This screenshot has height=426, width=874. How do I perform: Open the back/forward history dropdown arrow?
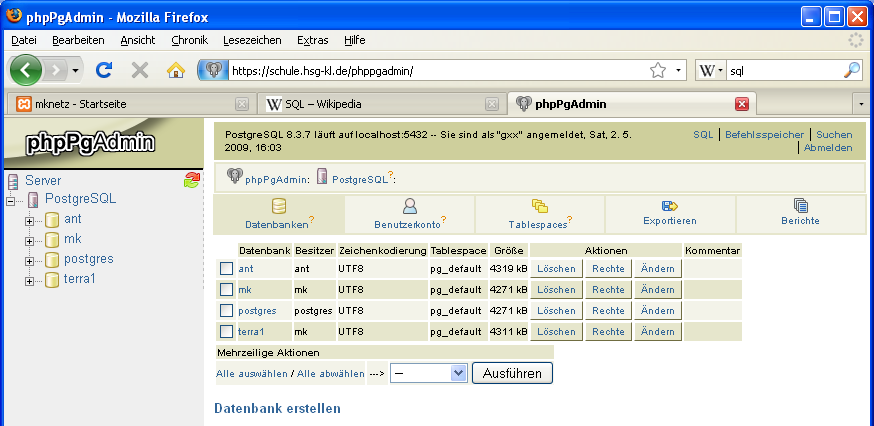[x=75, y=71]
